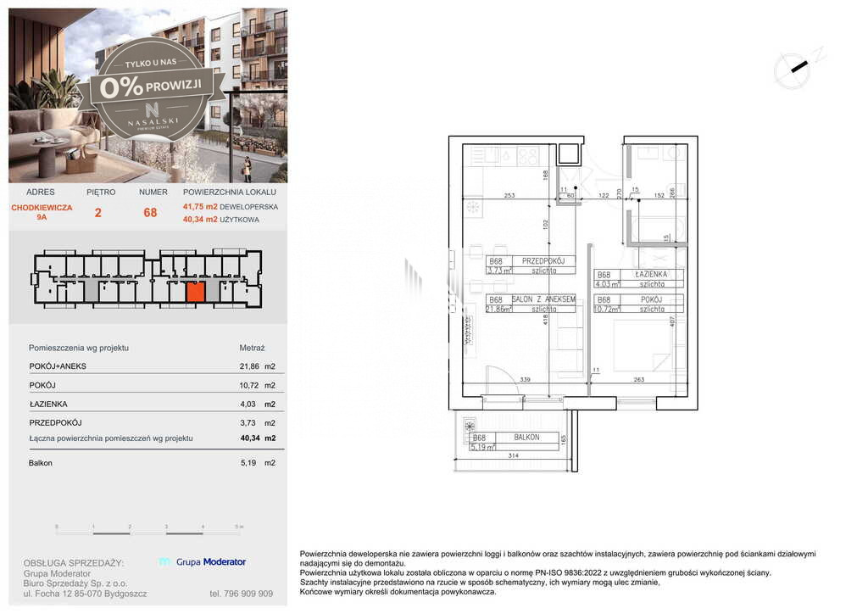Click SALON Z ANEKSEM label on floor plan
868x614 pixels.
543,299
